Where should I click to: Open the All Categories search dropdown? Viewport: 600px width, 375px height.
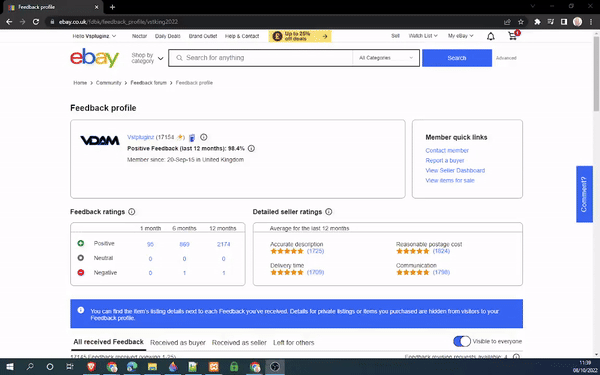[x=386, y=58]
